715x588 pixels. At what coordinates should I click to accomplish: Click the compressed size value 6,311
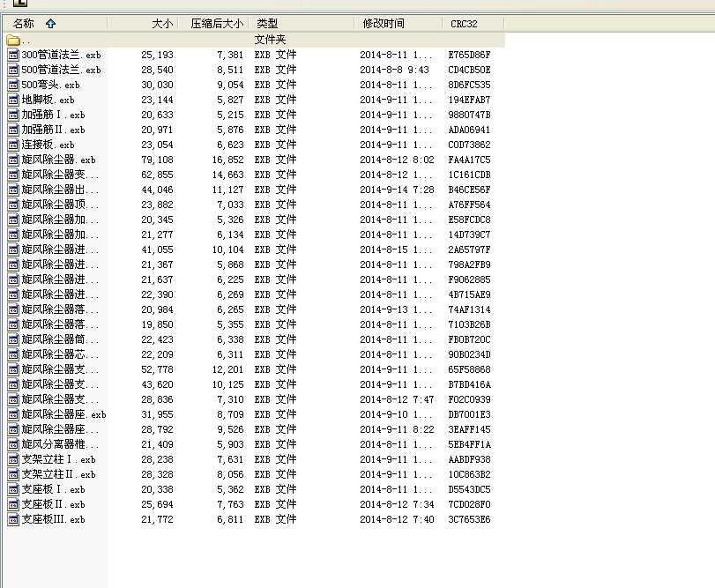tap(230, 354)
